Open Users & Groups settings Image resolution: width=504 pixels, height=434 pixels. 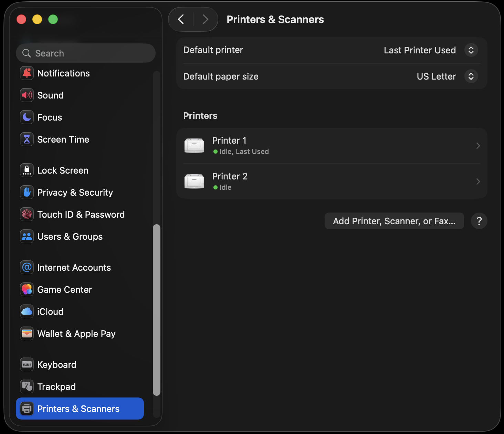point(70,236)
